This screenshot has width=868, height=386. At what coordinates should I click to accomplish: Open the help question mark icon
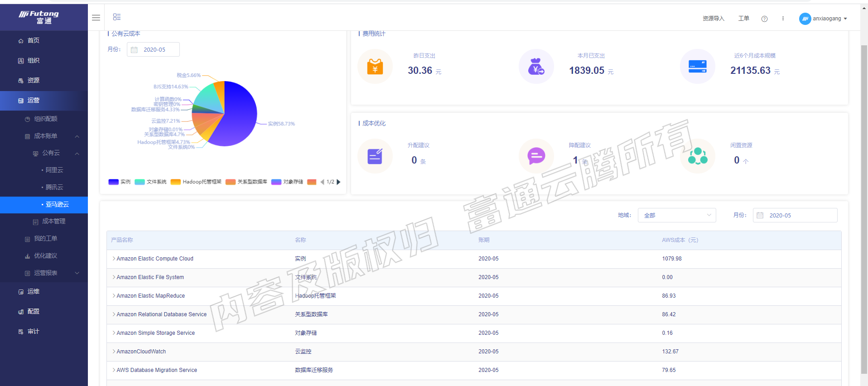click(x=764, y=19)
